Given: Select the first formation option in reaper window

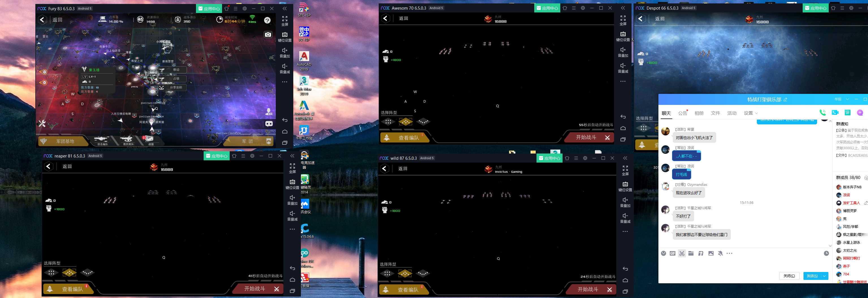Looking at the screenshot, I should pyautogui.click(x=51, y=272).
